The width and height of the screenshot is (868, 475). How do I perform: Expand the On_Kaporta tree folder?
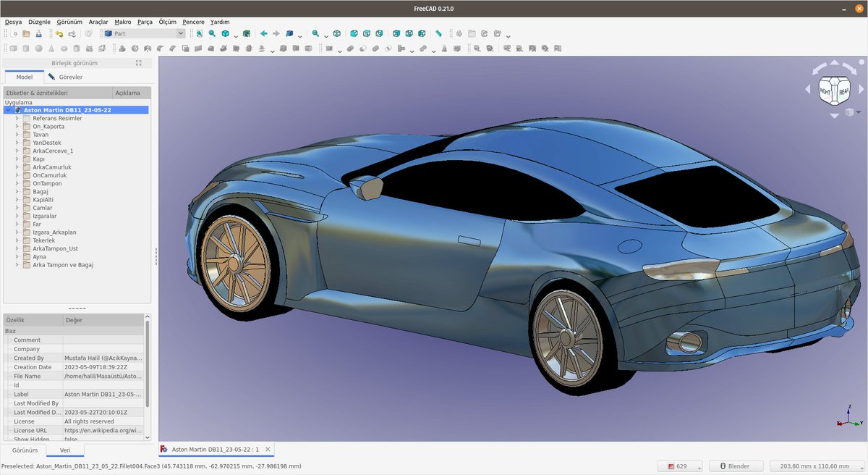point(17,127)
